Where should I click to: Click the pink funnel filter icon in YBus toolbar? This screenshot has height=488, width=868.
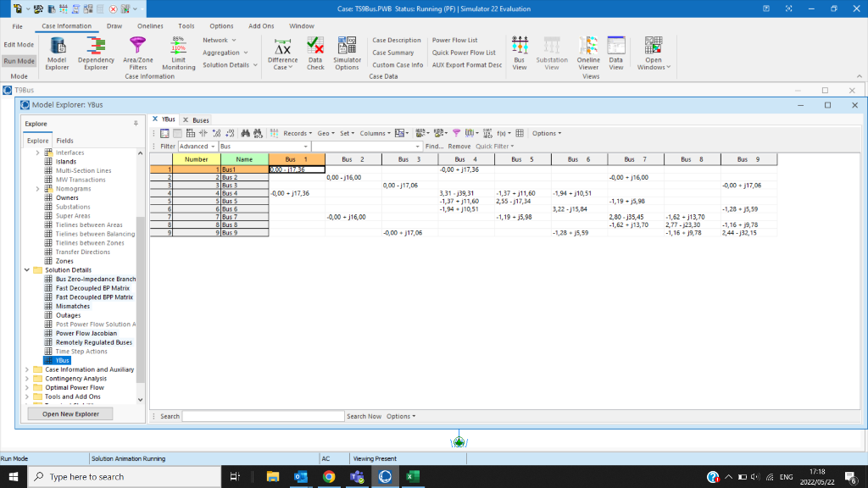point(456,133)
